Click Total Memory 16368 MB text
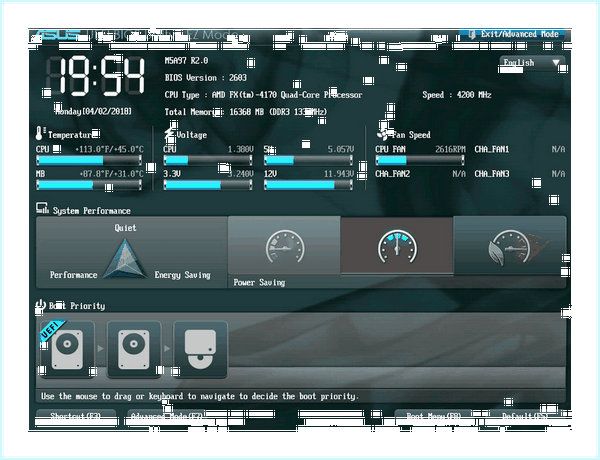 pyautogui.click(x=246, y=112)
